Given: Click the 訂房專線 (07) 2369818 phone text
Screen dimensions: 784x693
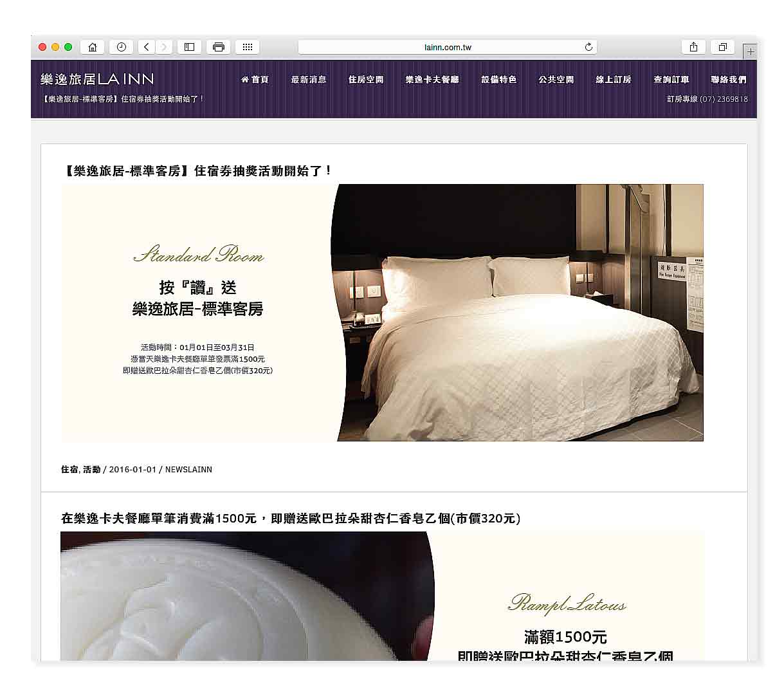Looking at the screenshot, I should tap(707, 99).
